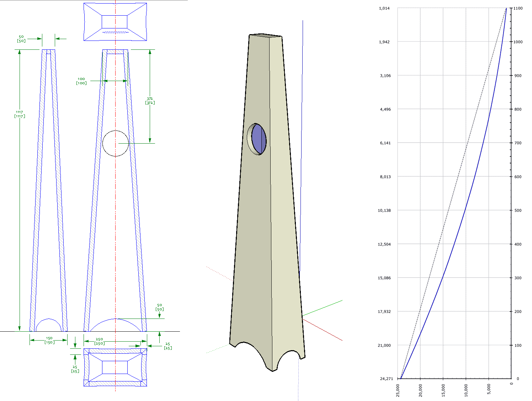Click the 100 tick label on right axis
Image resolution: width=532 pixels, height=401 pixels.
[518, 345]
